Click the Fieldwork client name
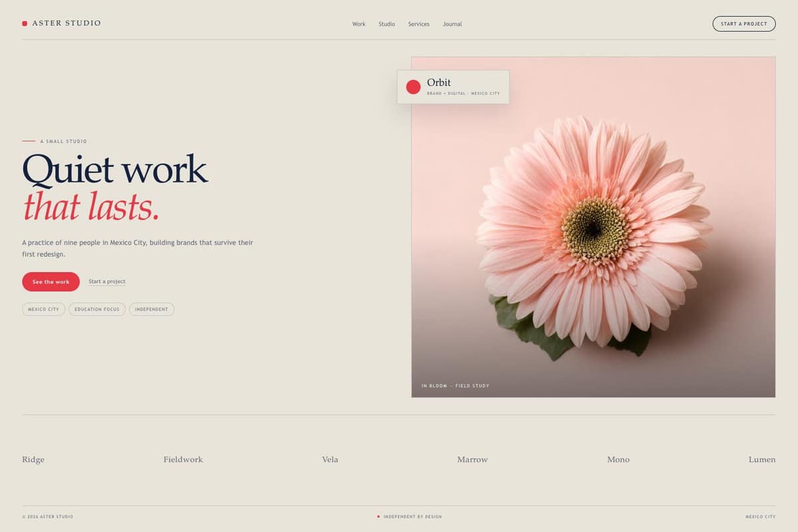Image resolution: width=798 pixels, height=532 pixels. click(183, 460)
